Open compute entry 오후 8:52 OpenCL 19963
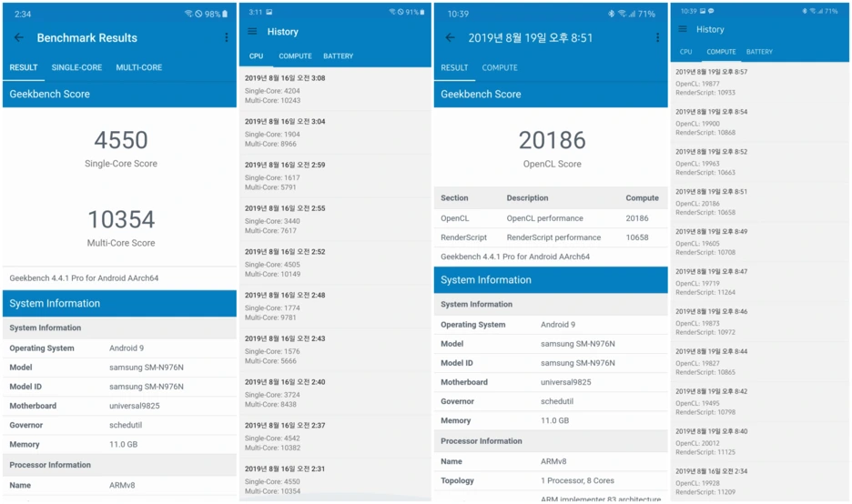Screen dimensions: 852x504 [x=760, y=162]
